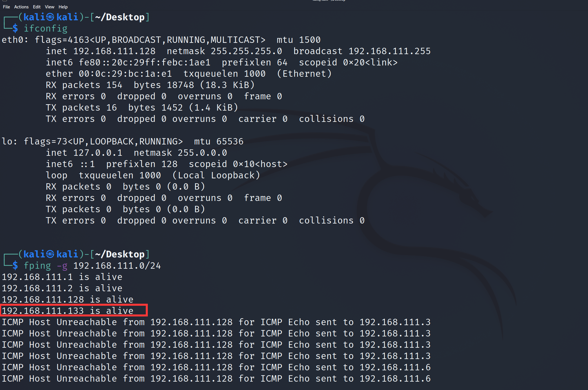This screenshot has width=588, height=390.
Task: Click the Kali skull icon in the second prompt
Action: click(x=50, y=254)
